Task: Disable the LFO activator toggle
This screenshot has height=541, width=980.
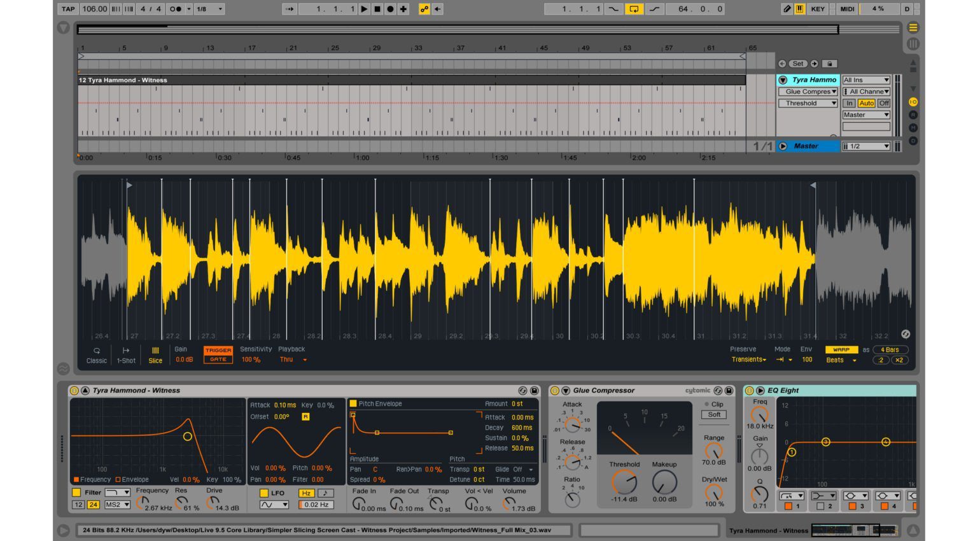Action: pyautogui.click(x=264, y=493)
